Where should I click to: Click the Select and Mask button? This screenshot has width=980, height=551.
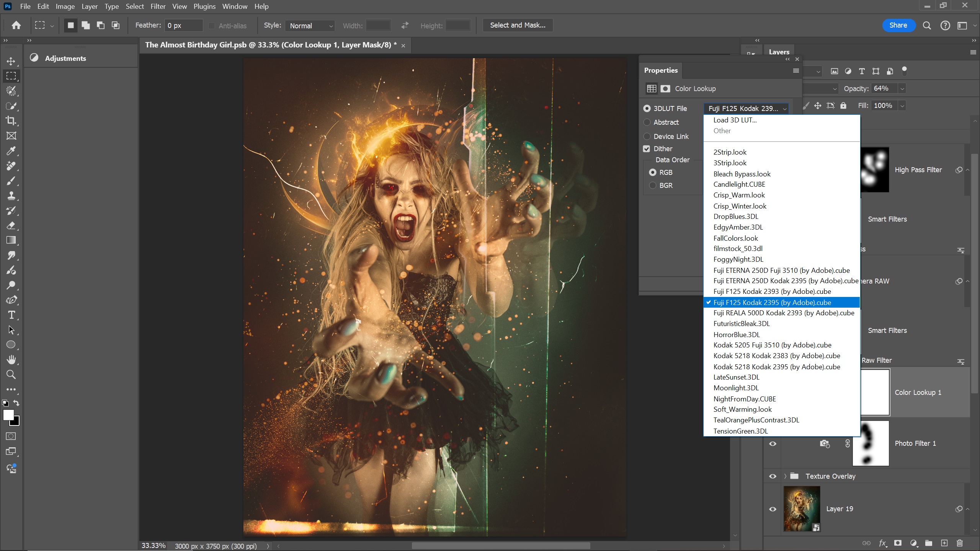[518, 25]
